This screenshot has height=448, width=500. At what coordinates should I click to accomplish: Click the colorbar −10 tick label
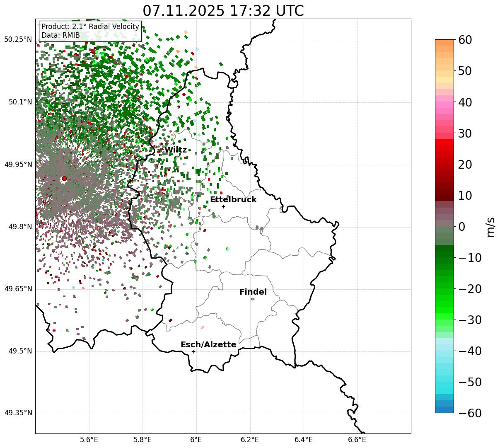click(470, 258)
